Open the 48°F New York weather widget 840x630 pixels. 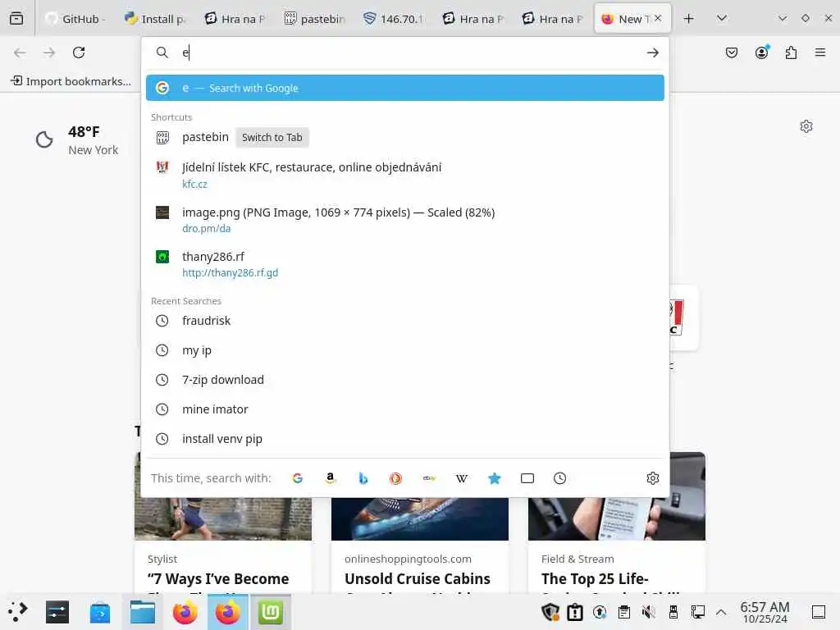(76, 140)
